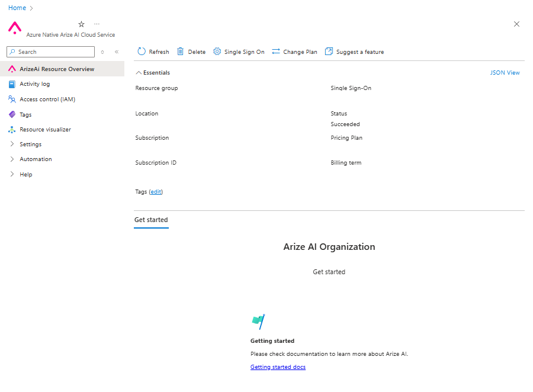This screenshot has width=533, height=392.
Task: Click the Delete trash can icon
Action: point(180,52)
